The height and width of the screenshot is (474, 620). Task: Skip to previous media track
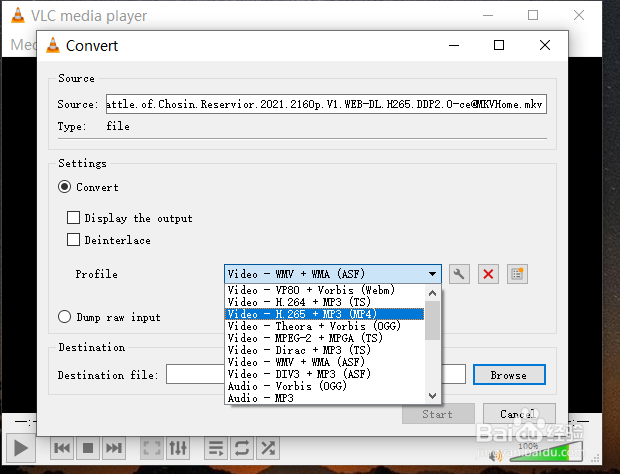[x=62, y=448]
